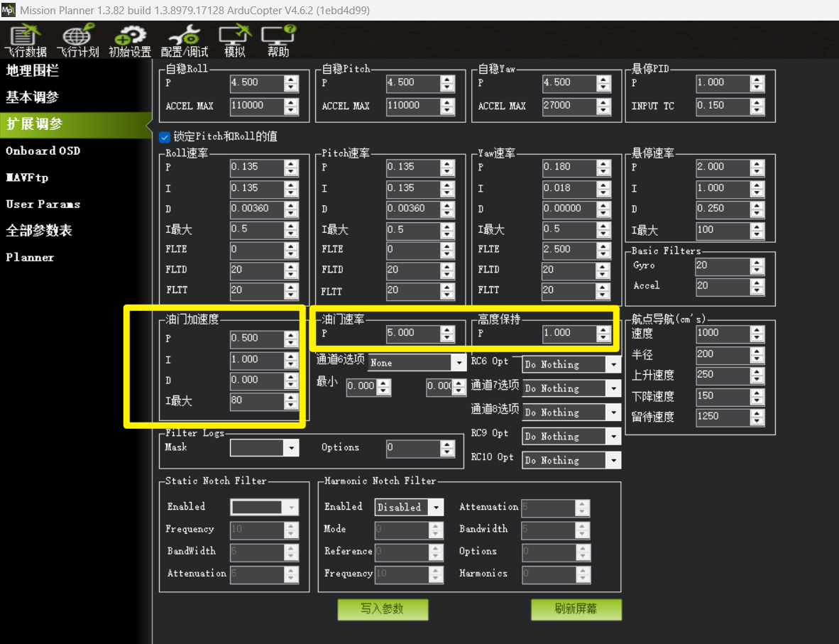Increase 自稳Roll P value with up arrow
Viewport: 839px width, 644px height.
tap(291, 79)
